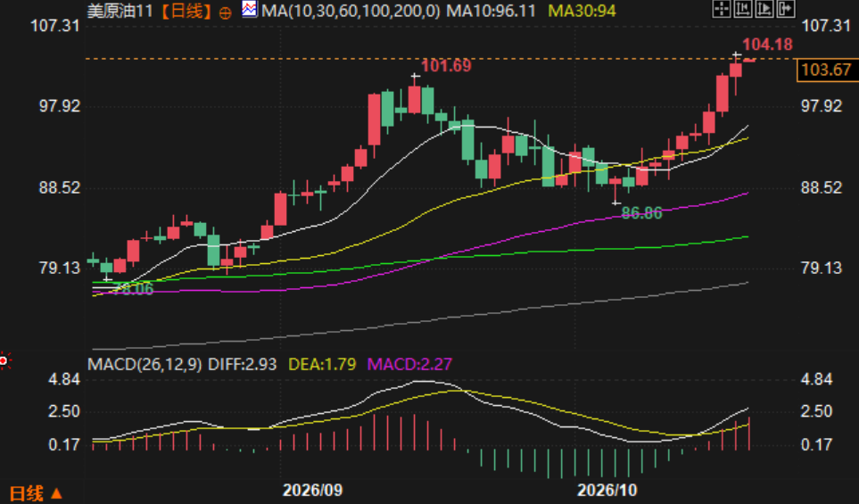Click the MACD(26,12,9) indicator label
This screenshot has width=859, height=504.
(145, 364)
